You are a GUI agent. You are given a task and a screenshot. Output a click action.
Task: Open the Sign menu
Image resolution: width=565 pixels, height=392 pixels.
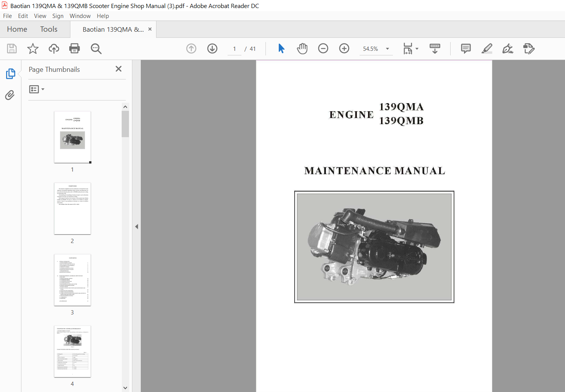click(x=58, y=16)
